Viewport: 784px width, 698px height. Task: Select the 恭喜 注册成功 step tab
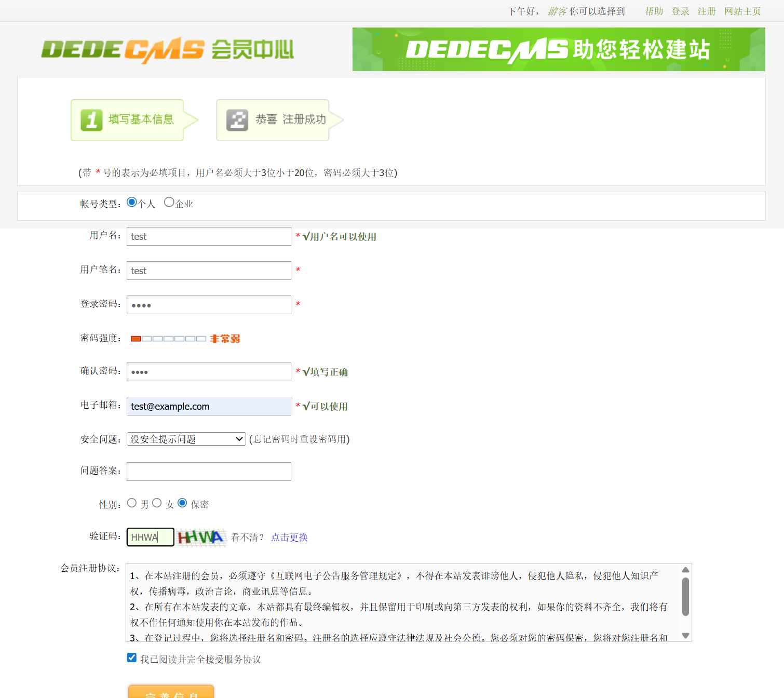(x=280, y=120)
